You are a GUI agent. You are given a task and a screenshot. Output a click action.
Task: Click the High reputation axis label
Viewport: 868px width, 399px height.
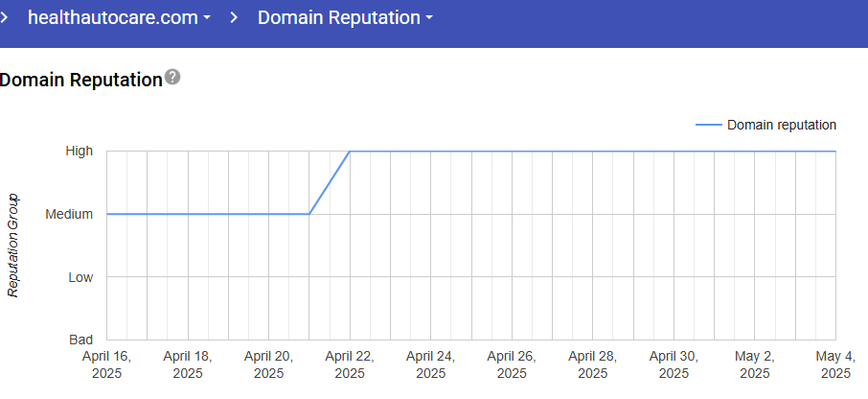pos(79,151)
